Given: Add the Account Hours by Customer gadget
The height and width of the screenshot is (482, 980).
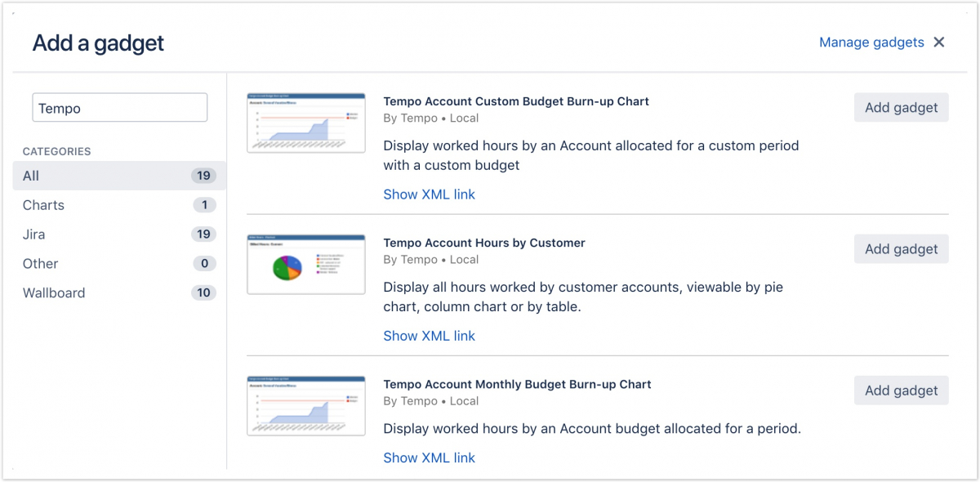Looking at the screenshot, I should [901, 249].
